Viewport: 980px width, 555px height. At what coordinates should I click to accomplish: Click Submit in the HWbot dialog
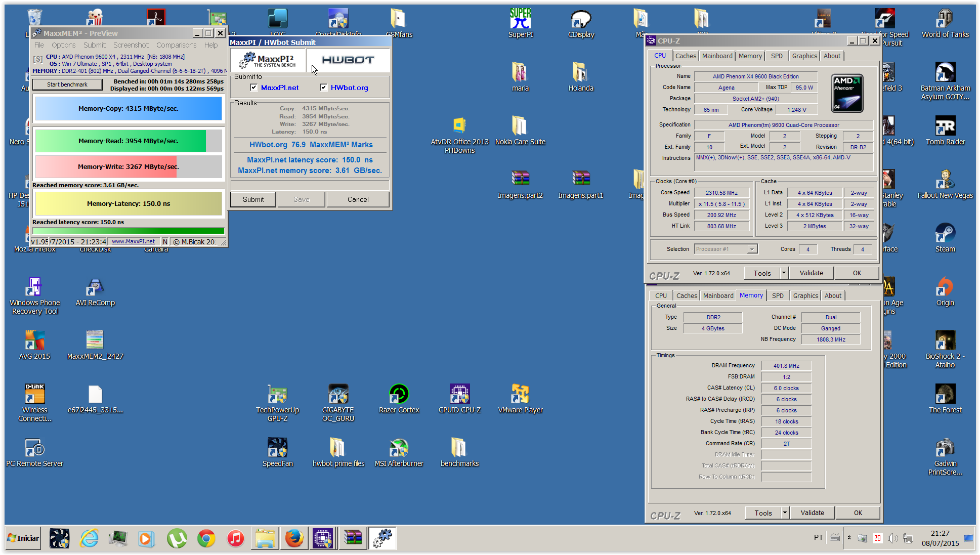tap(253, 199)
